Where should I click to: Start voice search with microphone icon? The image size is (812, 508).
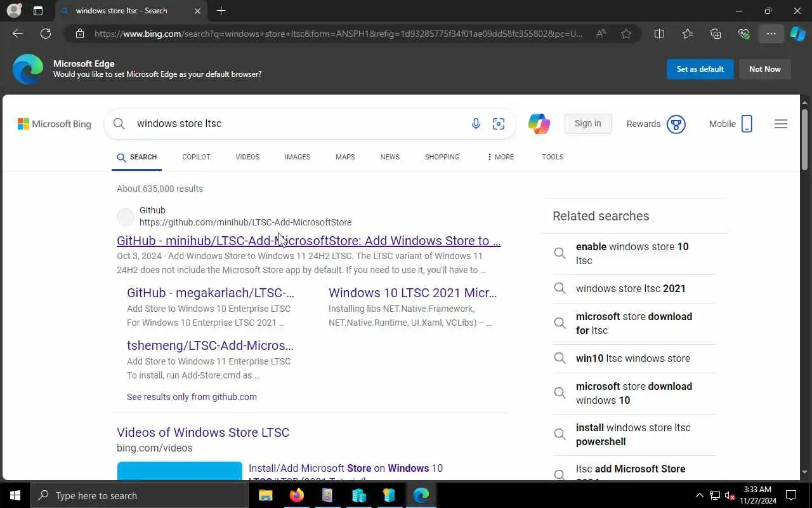point(476,124)
